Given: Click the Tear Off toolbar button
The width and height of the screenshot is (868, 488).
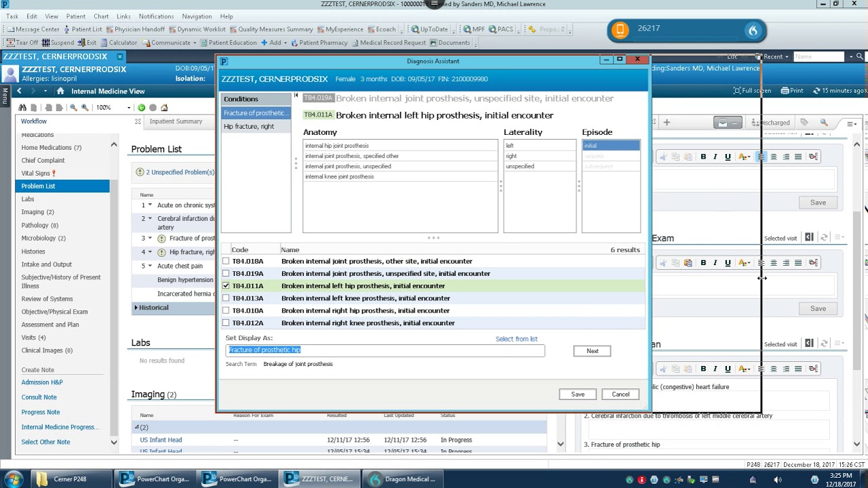Looking at the screenshot, I should [23, 43].
